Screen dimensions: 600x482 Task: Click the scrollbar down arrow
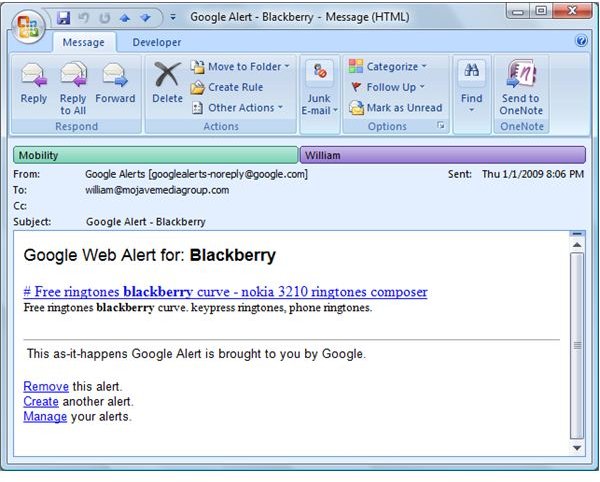point(577,448)
